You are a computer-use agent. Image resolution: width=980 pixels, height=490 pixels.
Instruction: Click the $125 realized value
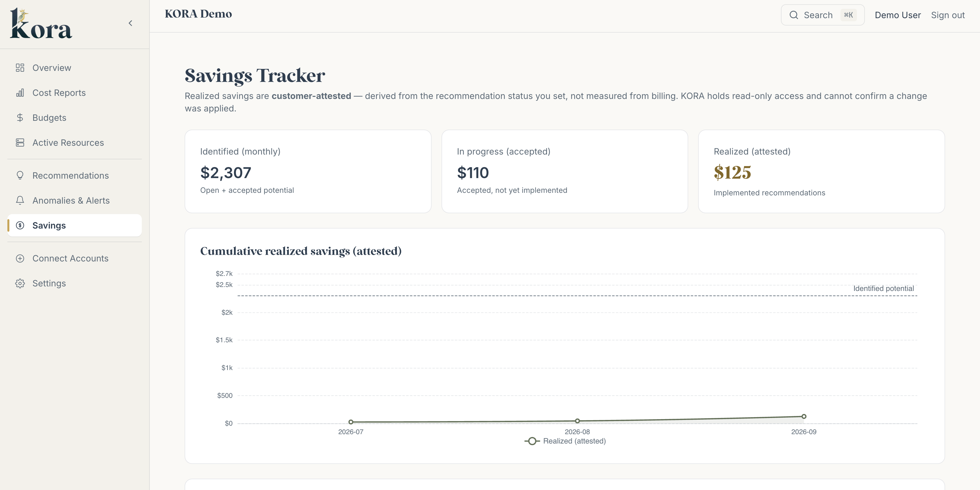point(732,172)
